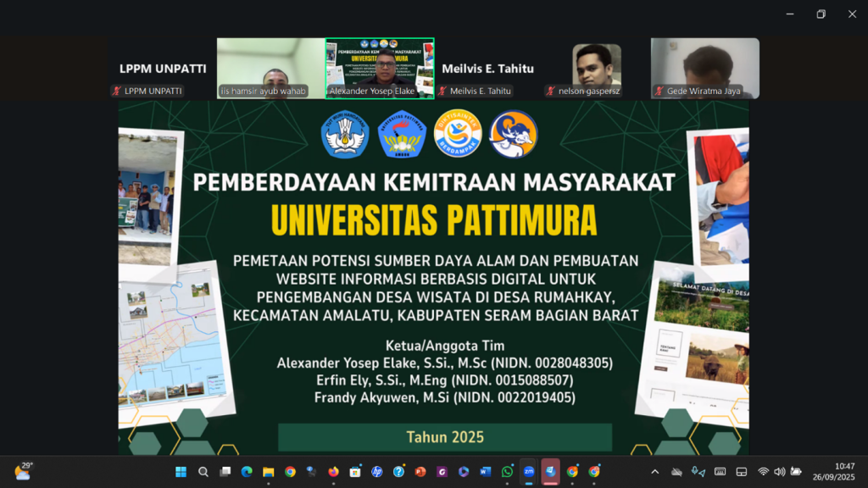Screen dimensions: 868x488
Task: Open WhatsApp from the taskbar
Action: click(507, 472)
